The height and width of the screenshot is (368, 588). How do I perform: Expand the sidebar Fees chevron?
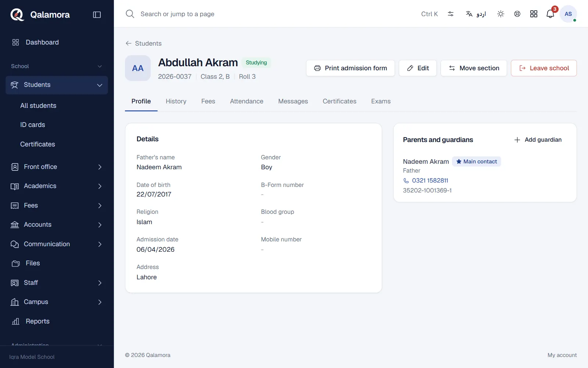pyautogui.click(x=100, y=206)
